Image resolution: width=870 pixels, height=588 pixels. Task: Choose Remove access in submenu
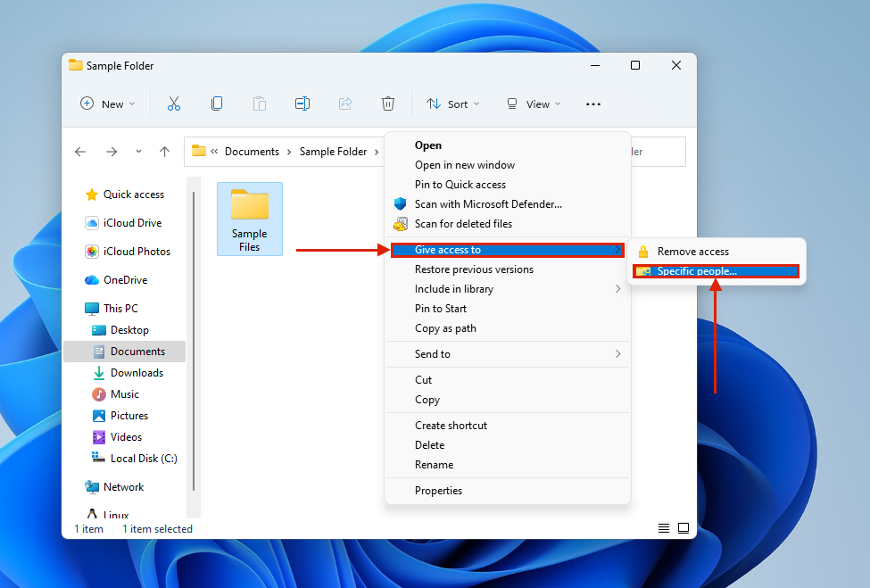coord(692,252)
